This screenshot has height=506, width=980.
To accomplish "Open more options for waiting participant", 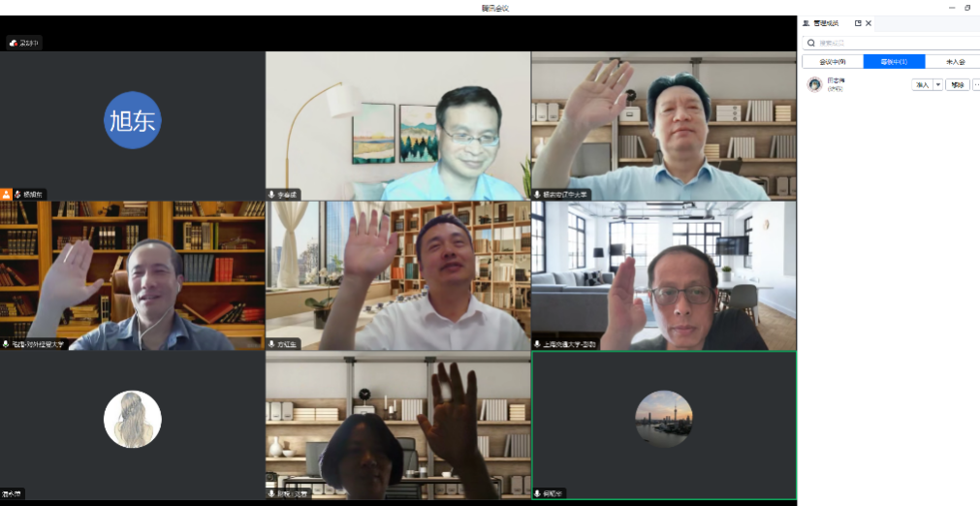I will [976, 85].
